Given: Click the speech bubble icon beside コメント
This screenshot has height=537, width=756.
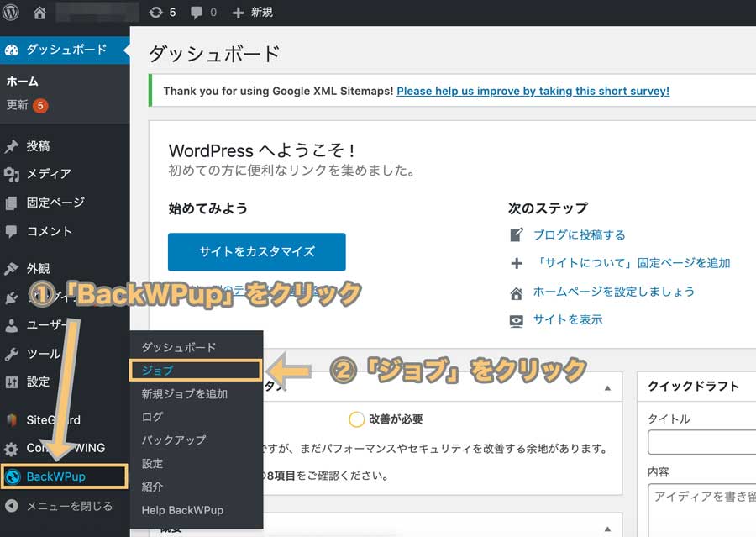Looking at the screenshot, I should 12,232.
